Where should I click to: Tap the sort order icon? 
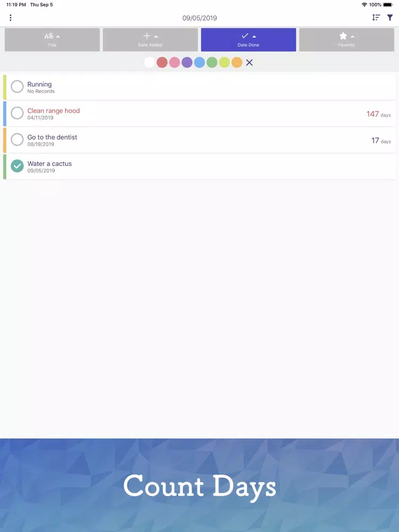376,18
